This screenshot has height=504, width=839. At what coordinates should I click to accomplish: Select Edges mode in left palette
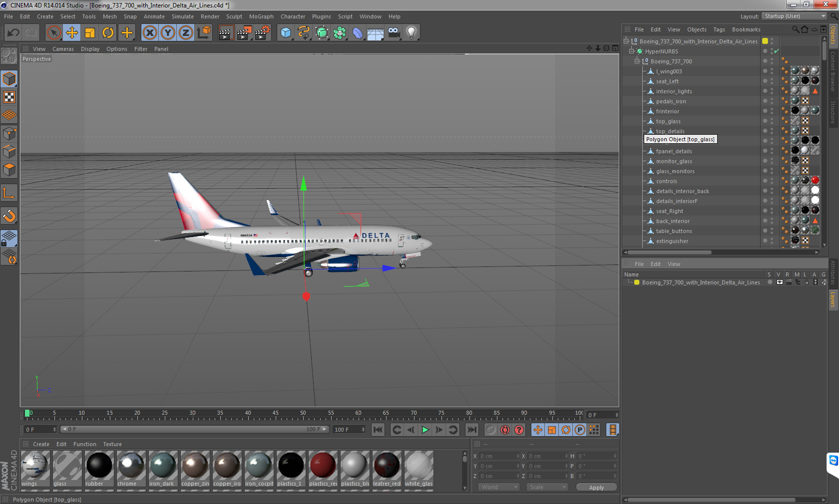pos(9,151)
